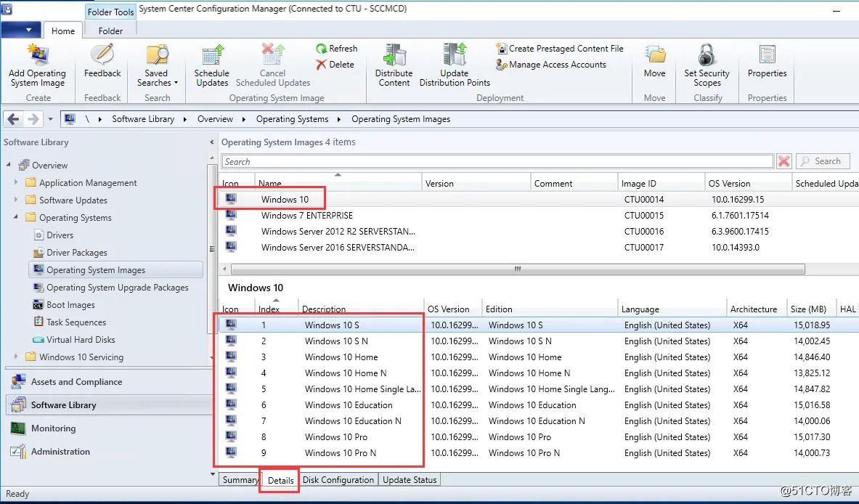Click the horizontal scrollbar of image list
The image size is (859, 504).
(518, 269)
